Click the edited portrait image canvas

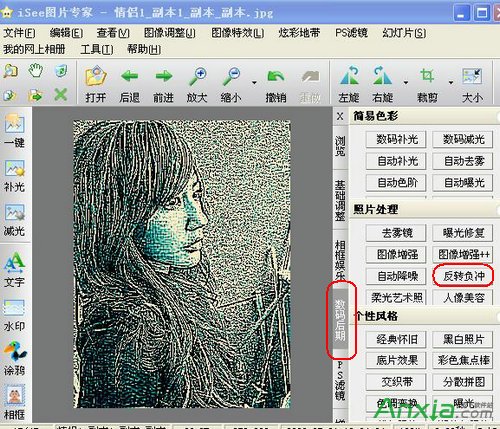(182, 264)
